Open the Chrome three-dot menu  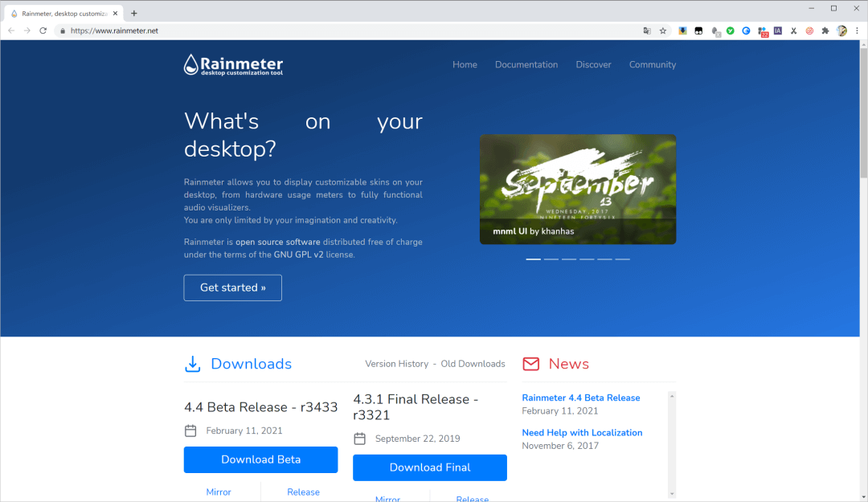coord(857,31)
